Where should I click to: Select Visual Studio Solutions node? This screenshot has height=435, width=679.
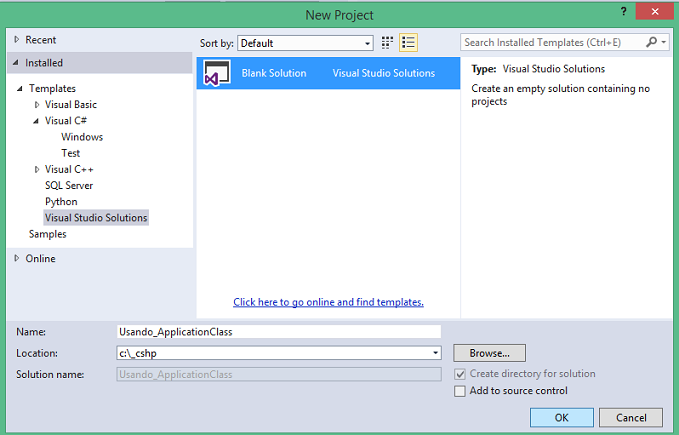click(96, 218)
